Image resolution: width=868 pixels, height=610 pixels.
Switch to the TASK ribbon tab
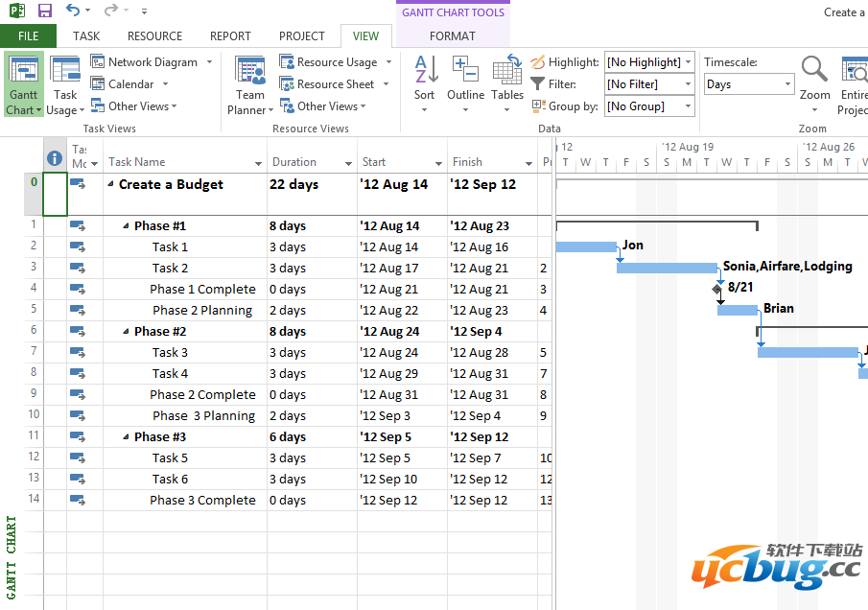coord(86,36)
